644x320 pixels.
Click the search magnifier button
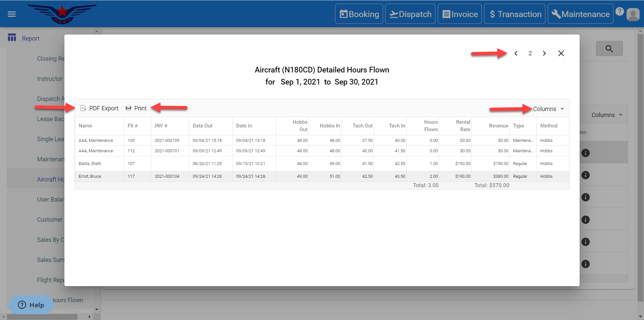[x=609, y=49]
